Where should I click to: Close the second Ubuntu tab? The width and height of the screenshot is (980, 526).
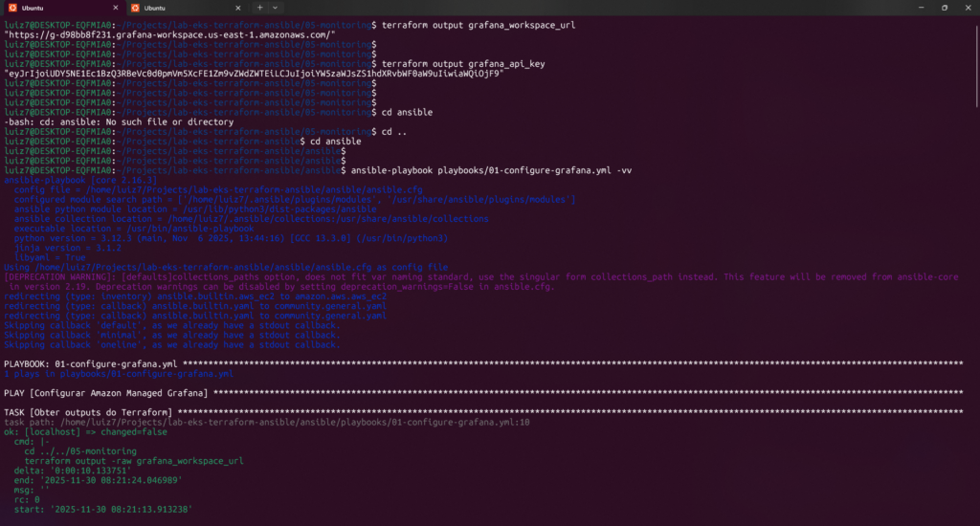pyautogui.click(x=239, y=8)
